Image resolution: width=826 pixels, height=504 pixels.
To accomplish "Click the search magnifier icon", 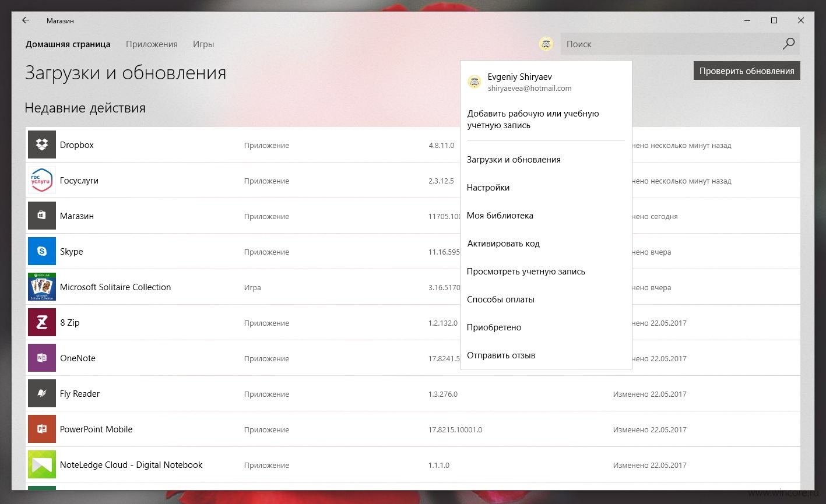I will click(788, 44).
